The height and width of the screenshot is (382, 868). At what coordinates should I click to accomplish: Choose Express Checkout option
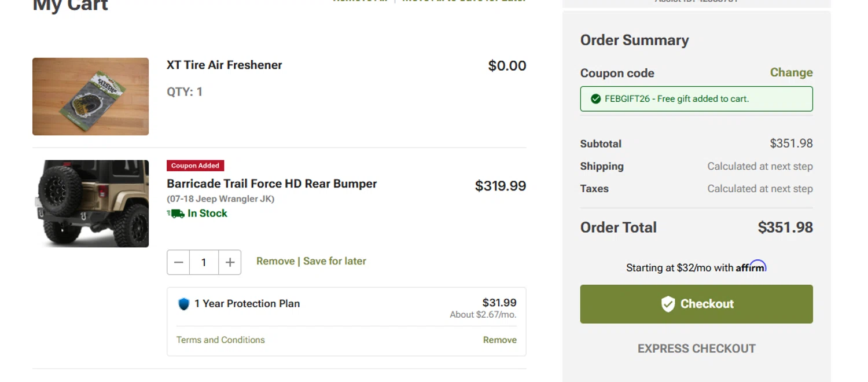click(696, 348)
